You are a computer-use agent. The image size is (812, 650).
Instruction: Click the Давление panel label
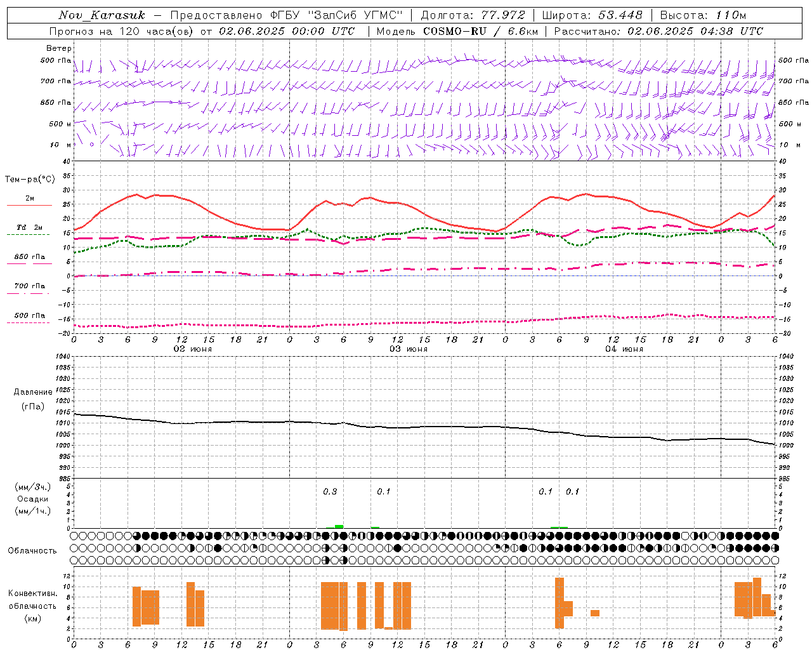pyautogui.click(x=33, y=392)
